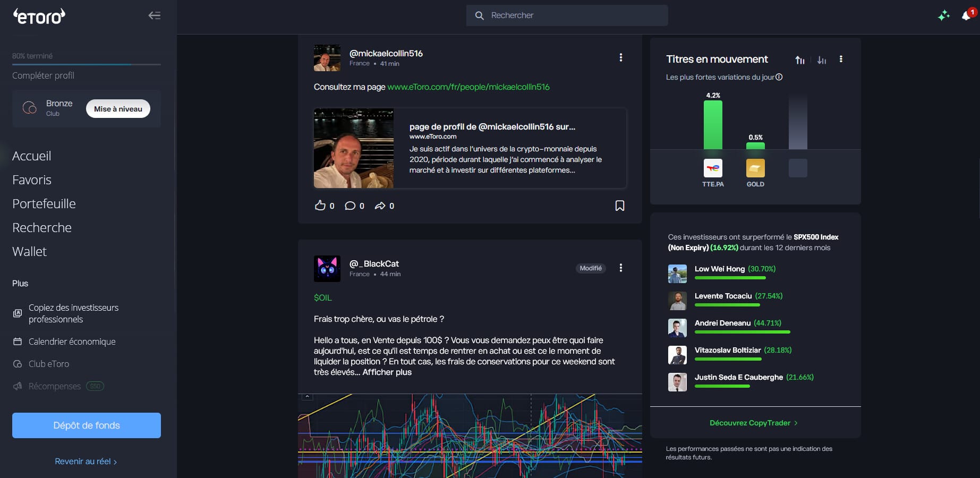Click the Rechercher search field
980x478 pixels.
tap(567, 15)
